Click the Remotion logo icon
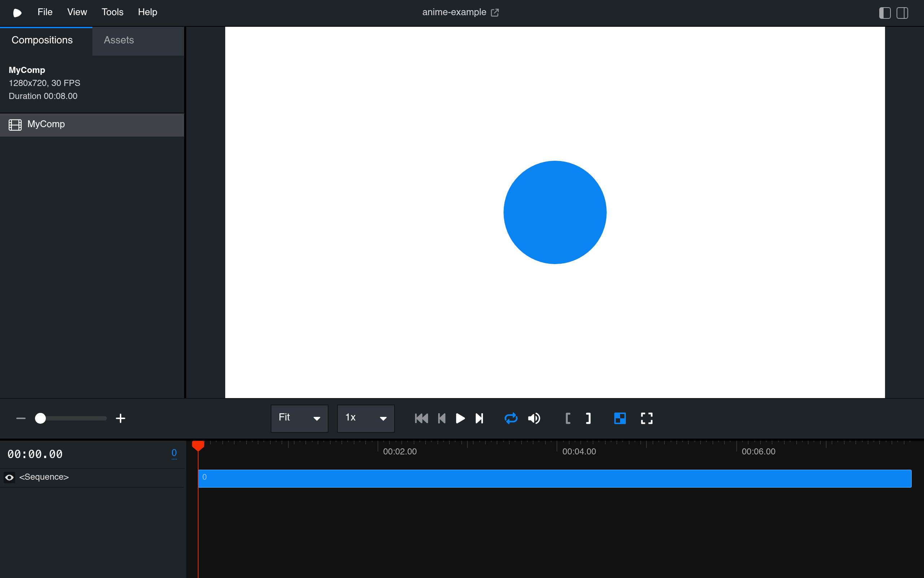Image resolution: width=924 pixels, height=578 pixels. (x=17, y=13)
